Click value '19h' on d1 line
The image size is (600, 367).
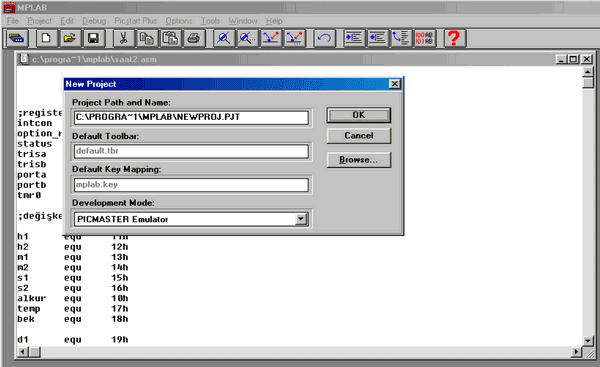(120, 340)
